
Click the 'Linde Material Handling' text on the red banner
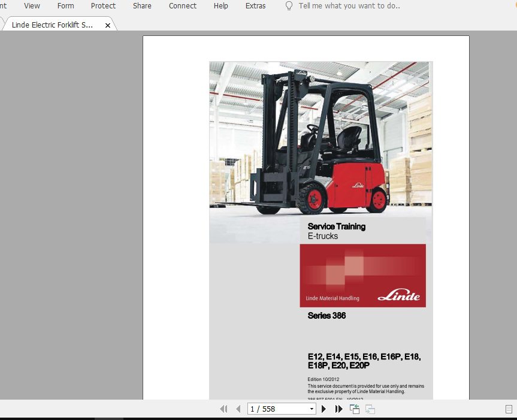[x=332, y=298]
